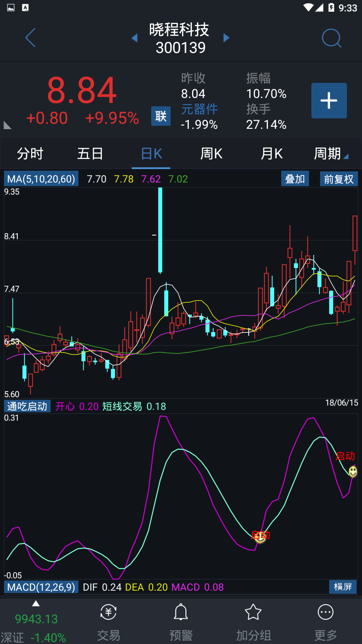
Task: Tap MA5 value 7.70
Action: [97, 179]
